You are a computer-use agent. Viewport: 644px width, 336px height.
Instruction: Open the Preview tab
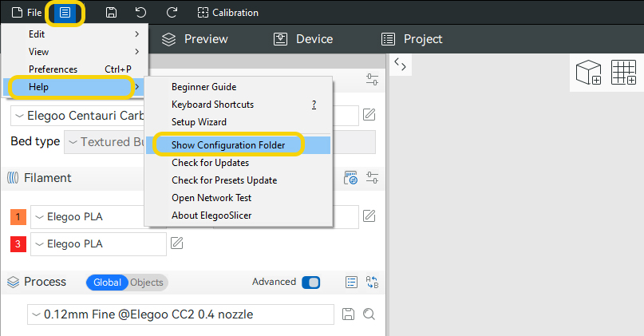195,39
